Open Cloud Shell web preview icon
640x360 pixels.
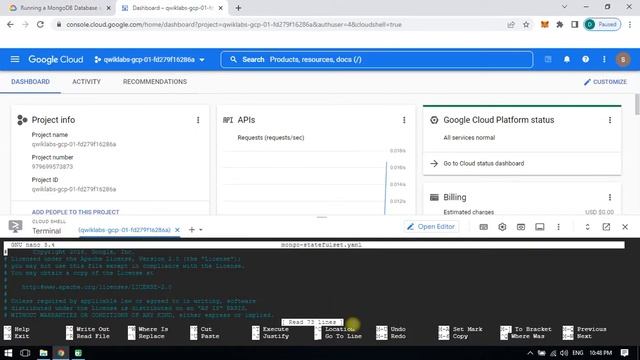521,227
